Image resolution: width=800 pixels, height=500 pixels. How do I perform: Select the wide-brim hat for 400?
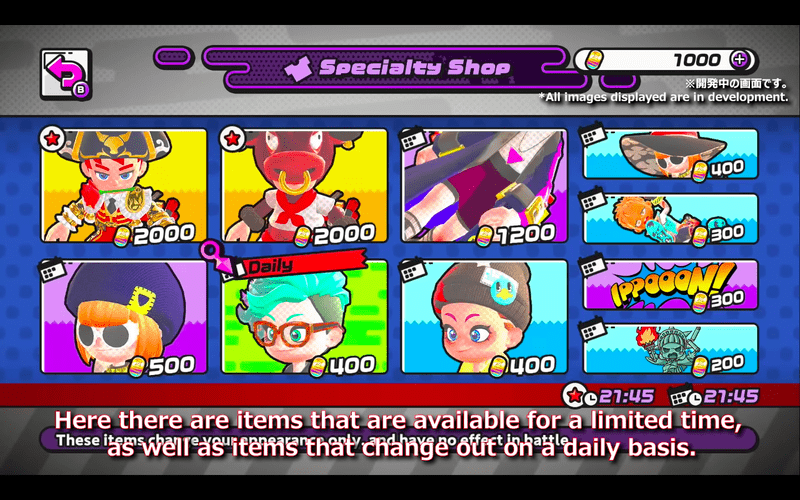pyautogui.click(x=670, y=154)
